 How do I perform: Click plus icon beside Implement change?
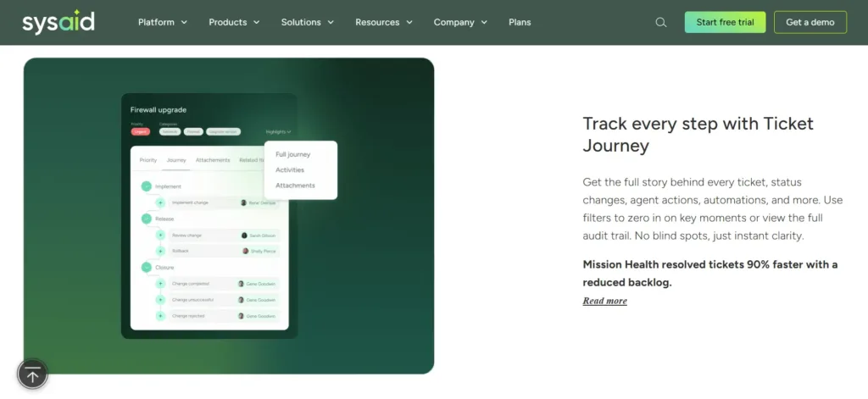click(160, 202)
